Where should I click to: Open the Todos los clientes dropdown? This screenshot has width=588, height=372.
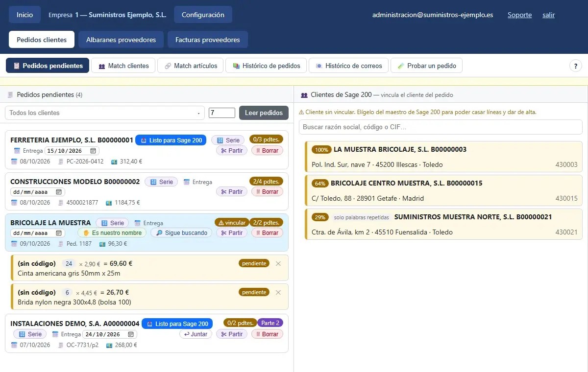(105, 113)
